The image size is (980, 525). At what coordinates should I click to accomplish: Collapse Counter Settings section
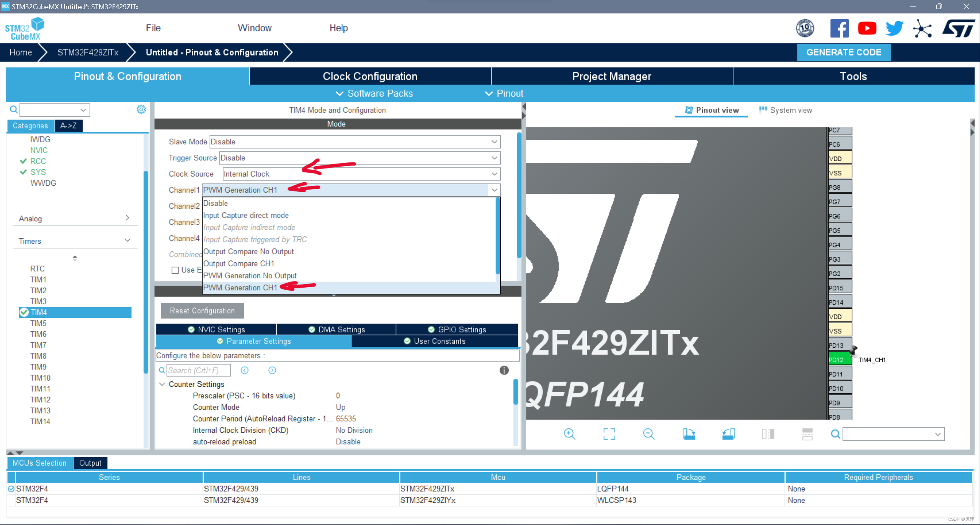[x=162, y=384]
